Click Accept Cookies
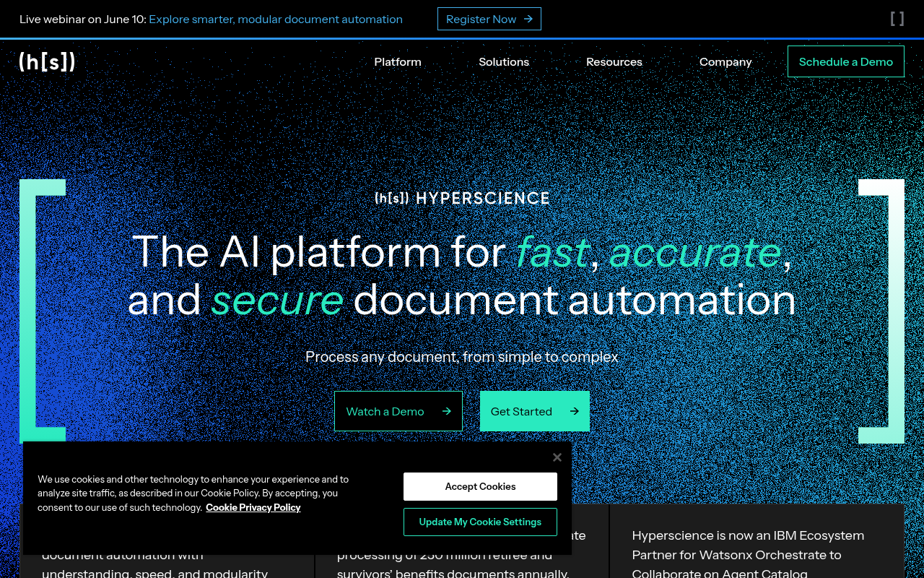Screen dimensions: 924x578 click(480, 486)
